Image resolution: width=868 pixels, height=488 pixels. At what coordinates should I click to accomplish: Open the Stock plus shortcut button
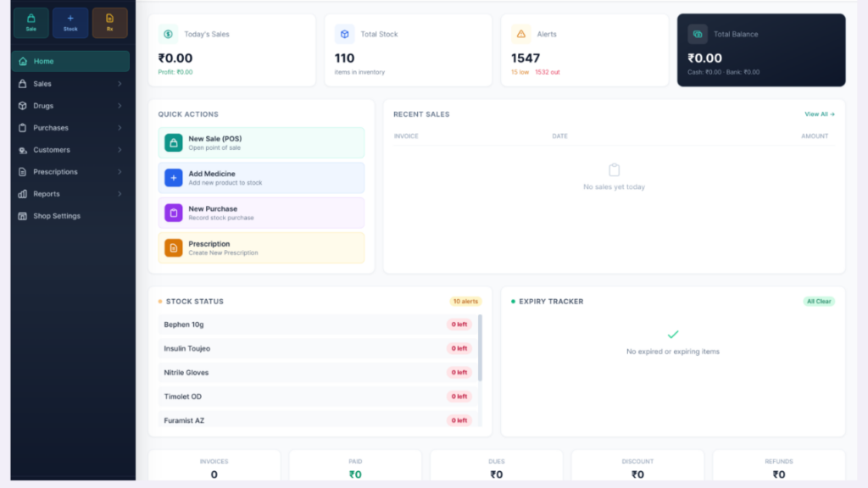[70, 23]
